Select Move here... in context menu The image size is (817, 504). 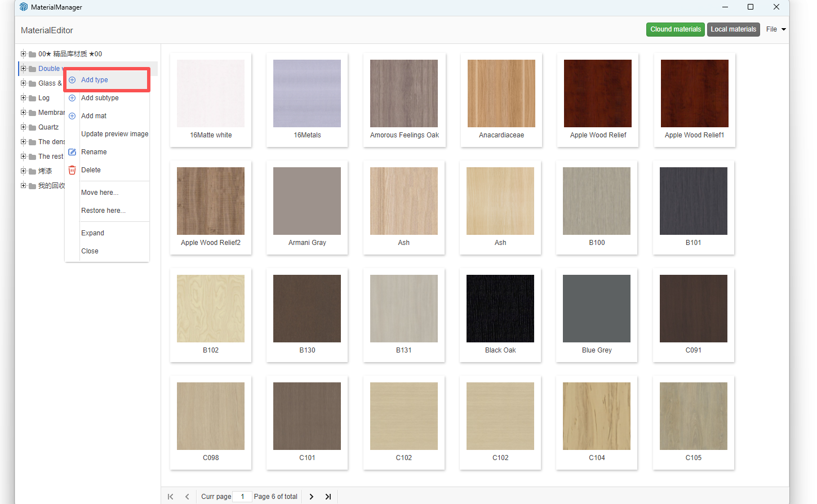pos(100,193)
